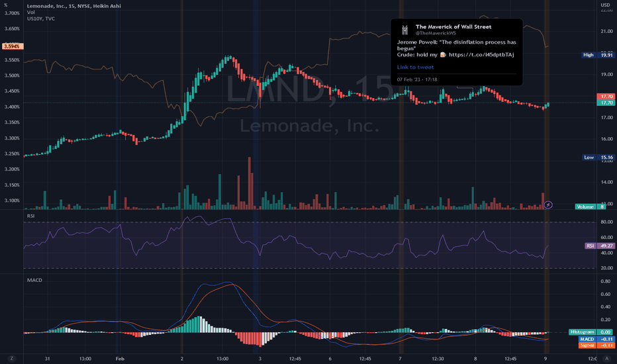Click the orange Signal -0.11 value label
617x364 pixels.
(x=596, y=345)
